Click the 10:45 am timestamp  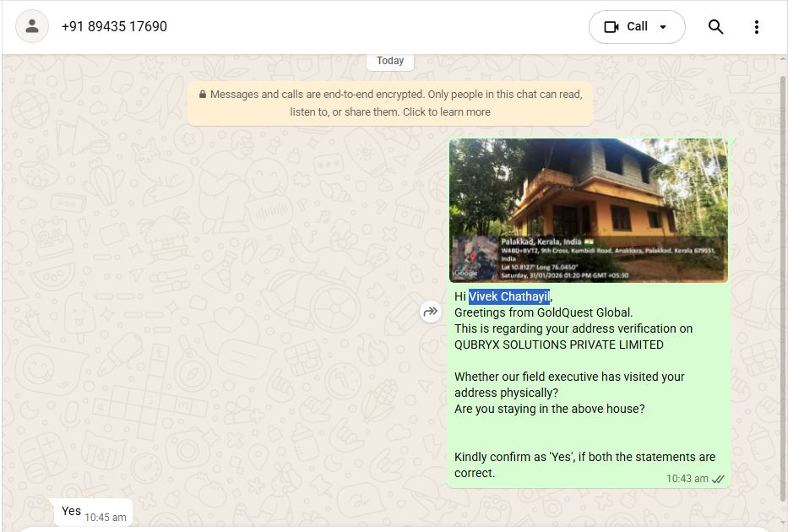coord(106,517)
